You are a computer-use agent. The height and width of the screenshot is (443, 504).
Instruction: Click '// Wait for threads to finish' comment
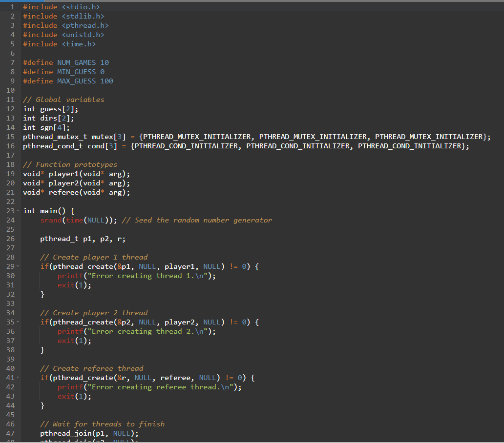coord(102,424)
